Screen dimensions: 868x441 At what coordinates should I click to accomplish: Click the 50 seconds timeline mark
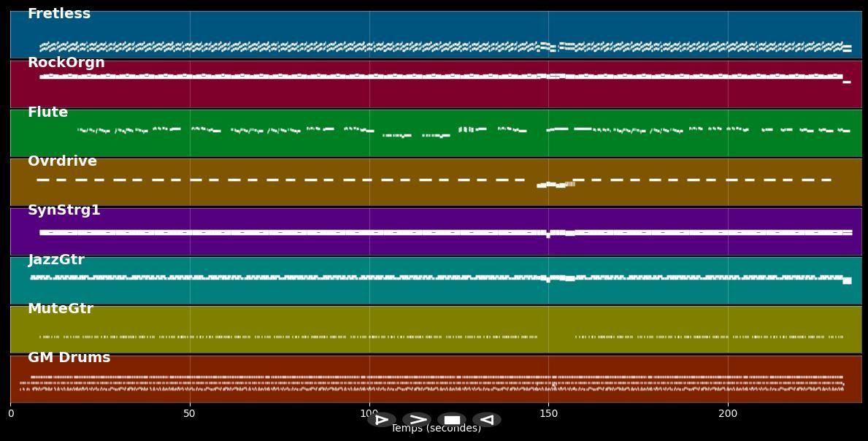190,413
